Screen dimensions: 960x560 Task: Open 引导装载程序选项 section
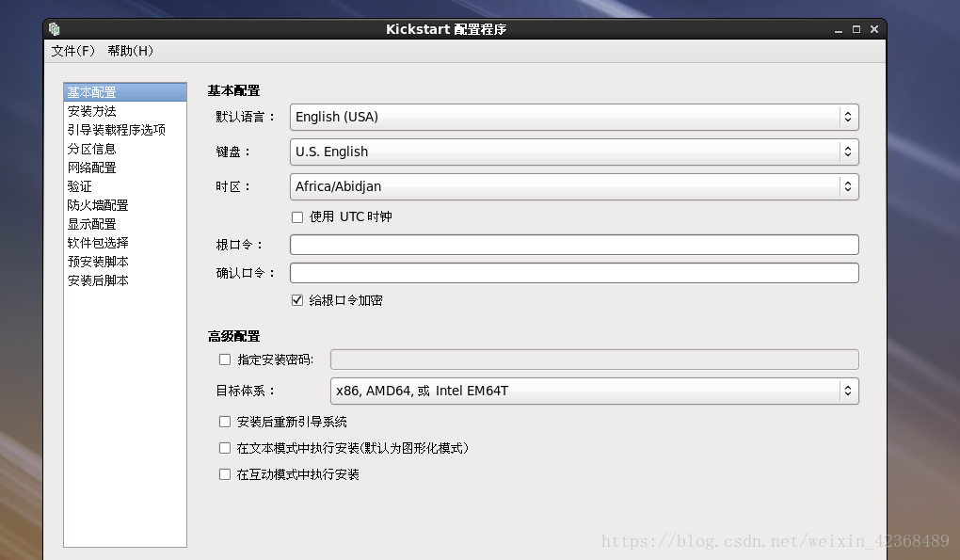point(125,131)
